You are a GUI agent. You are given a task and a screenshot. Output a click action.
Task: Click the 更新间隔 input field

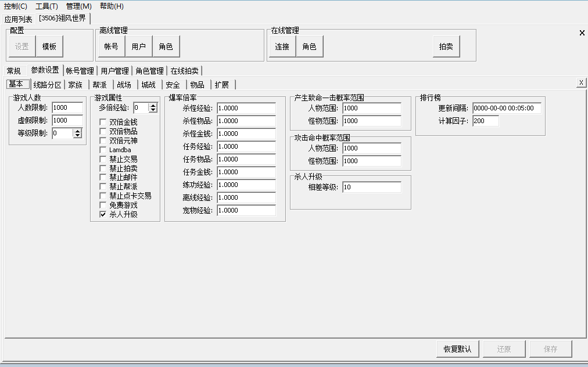507,108
